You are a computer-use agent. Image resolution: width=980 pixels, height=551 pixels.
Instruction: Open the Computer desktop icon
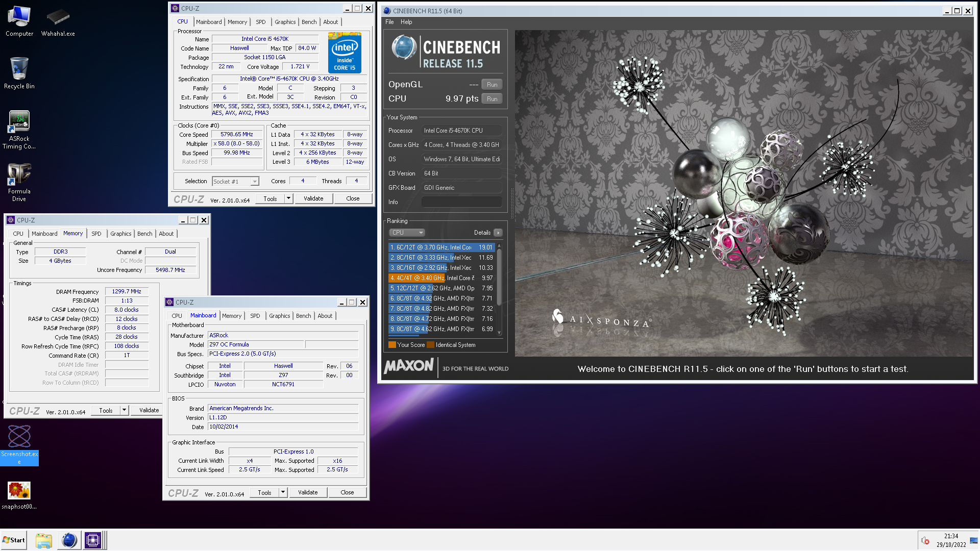point(19,21)
